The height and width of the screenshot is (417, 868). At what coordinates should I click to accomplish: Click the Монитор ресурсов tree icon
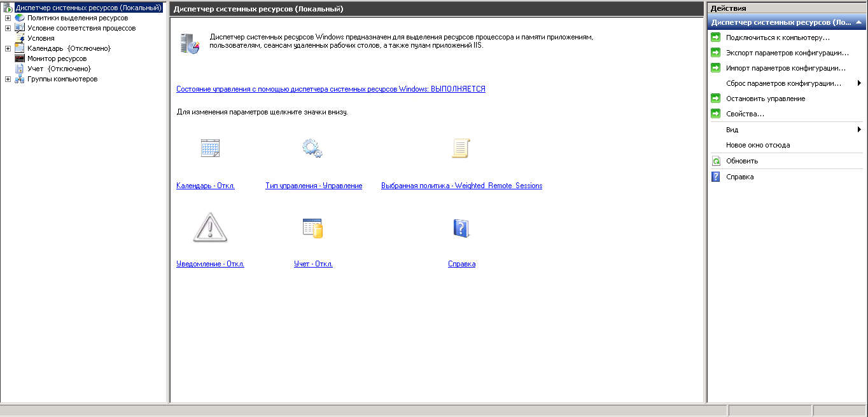point(20,58)
